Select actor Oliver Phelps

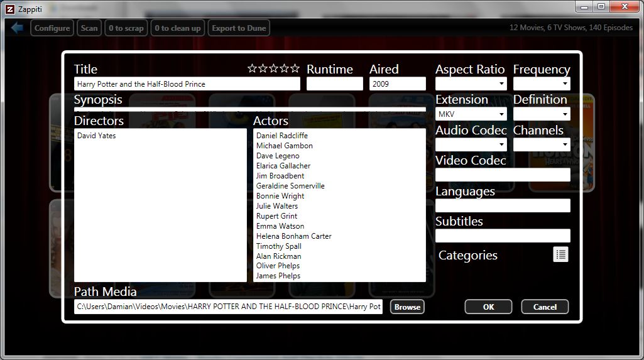(x=278, y=266)
